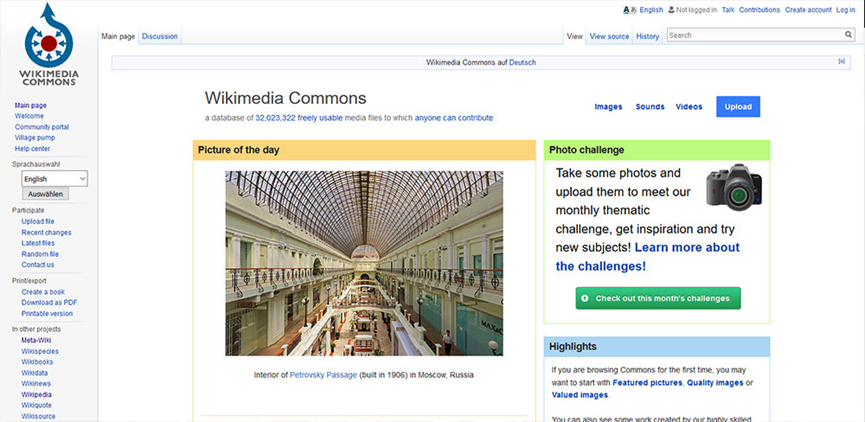Screen dimensions: 865x422
Task: Switch to the Discussion tab
Action: coord(159,37)
